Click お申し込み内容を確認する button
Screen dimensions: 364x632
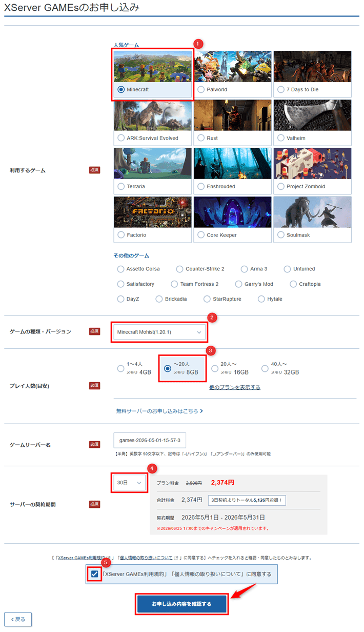pyautogui.click(x=181, y=604)
